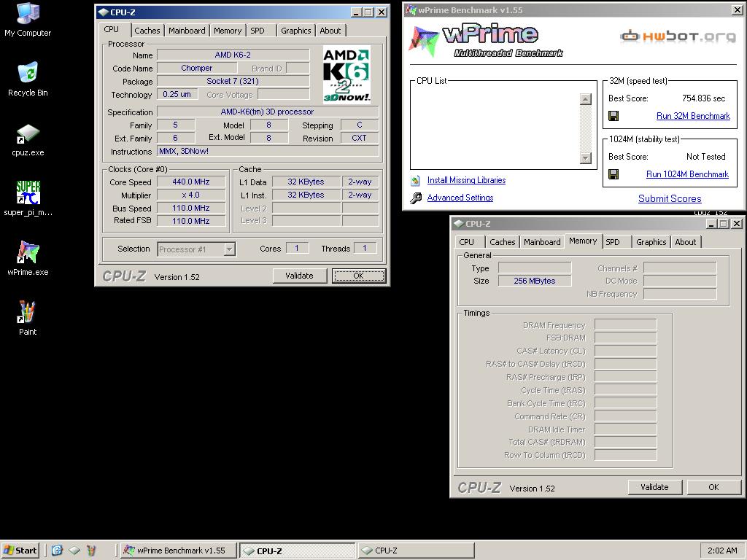Click the 754.836 sec best score
Screen dimensions: 747x560
click(x=704, y=98)
